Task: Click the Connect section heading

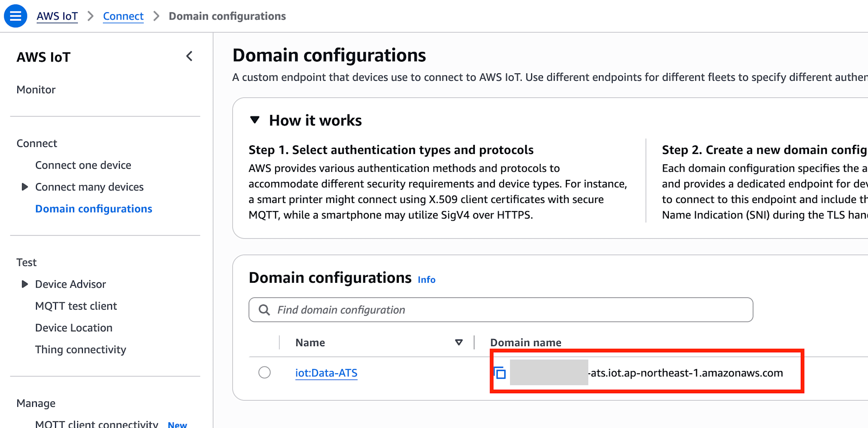Action: click(37, 144)
